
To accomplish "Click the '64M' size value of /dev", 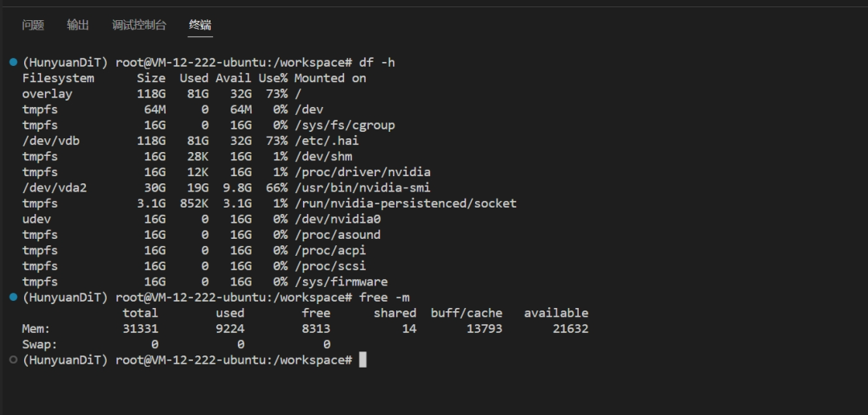I will point(154,109).
